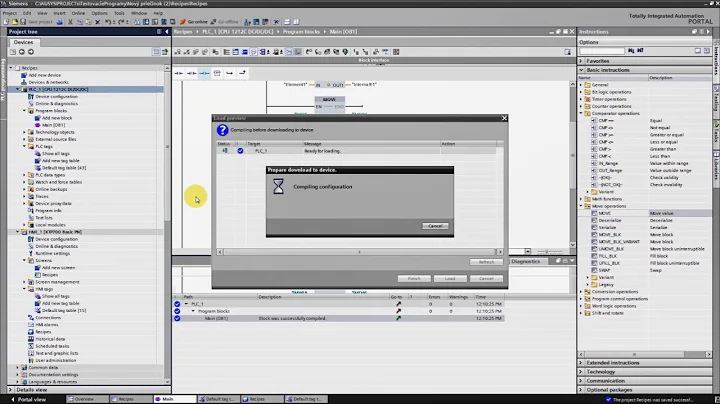Click the New project toolbar icon

click(6, 22)
